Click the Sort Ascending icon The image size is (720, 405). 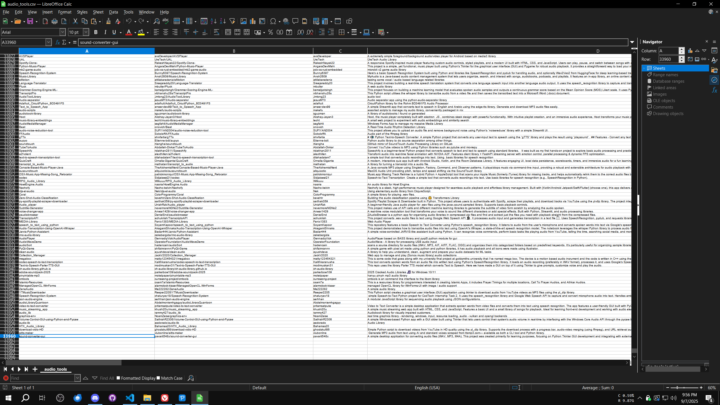pyautogui.click(x=214, y=21)
